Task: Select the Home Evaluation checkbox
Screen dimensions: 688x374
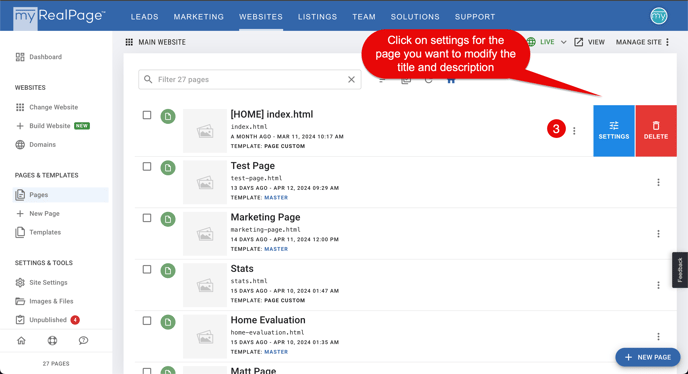Action: [x=147, y=320]
